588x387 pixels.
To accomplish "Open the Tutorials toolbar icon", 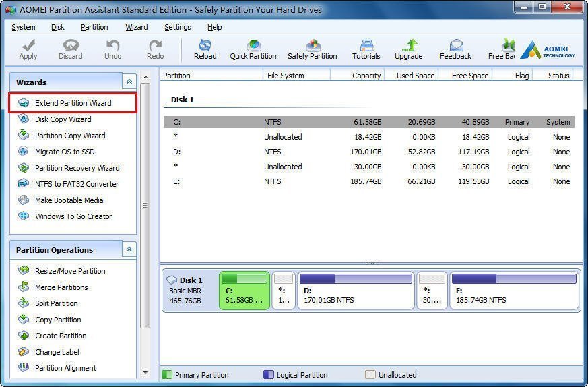I will [x=366, y=45].
